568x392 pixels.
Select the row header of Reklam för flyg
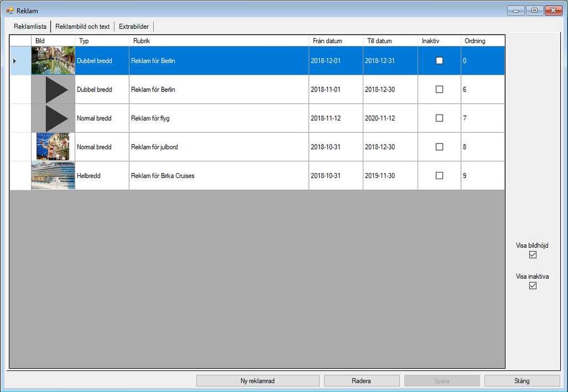coord(21,118)
